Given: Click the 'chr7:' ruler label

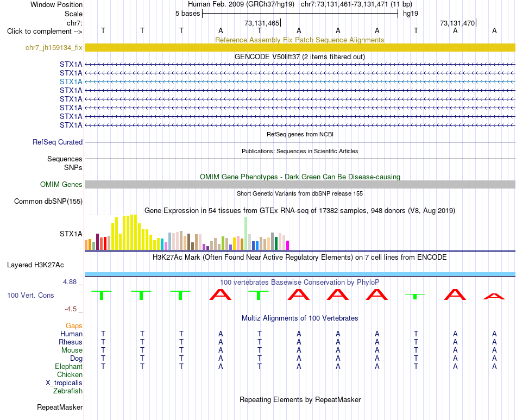Looking at the screenshot, I should pyautogui.click(x=74, y=23).
